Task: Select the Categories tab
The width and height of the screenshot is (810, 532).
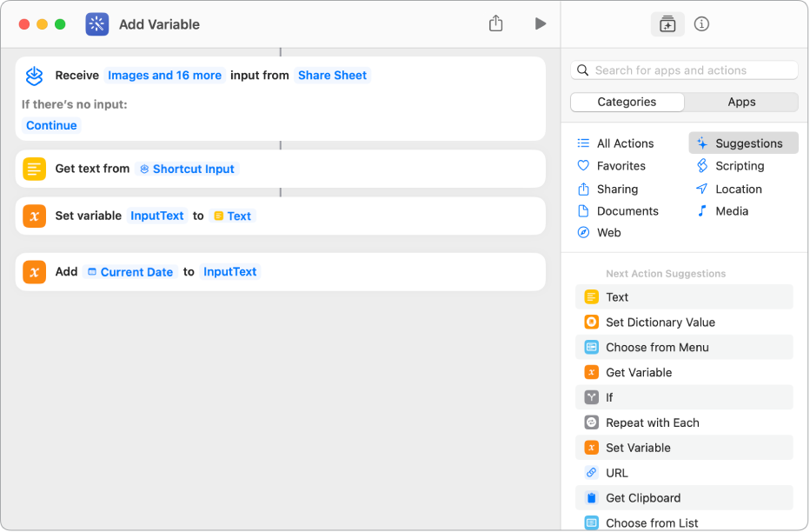Action: coord(627,102)
